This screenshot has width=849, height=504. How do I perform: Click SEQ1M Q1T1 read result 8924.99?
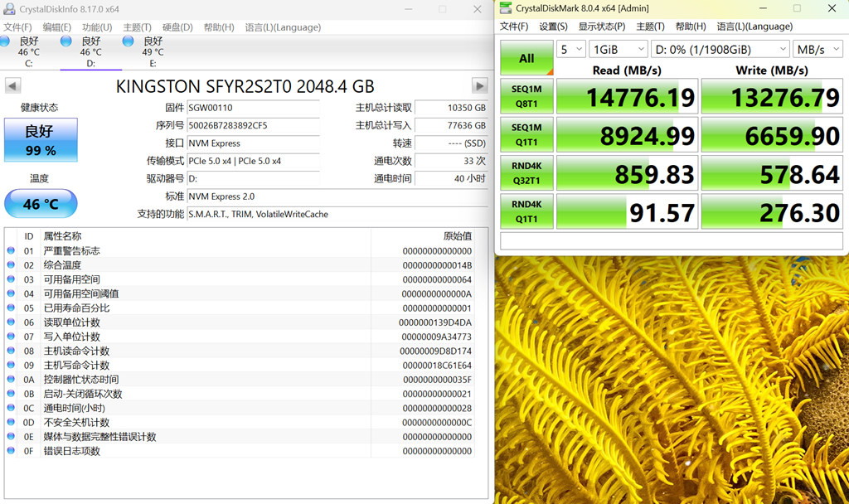tap(627, 135)
